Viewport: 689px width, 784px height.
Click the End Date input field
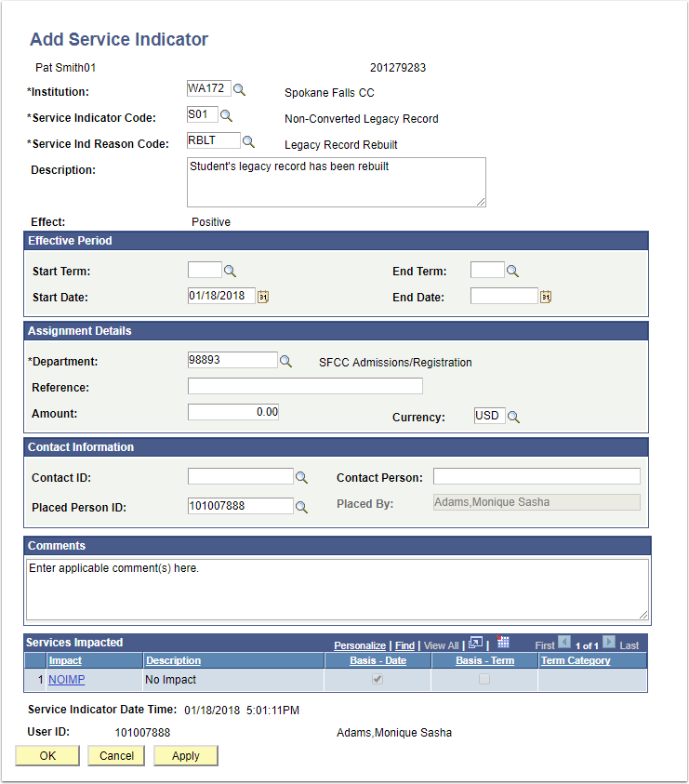pos(504,296)
